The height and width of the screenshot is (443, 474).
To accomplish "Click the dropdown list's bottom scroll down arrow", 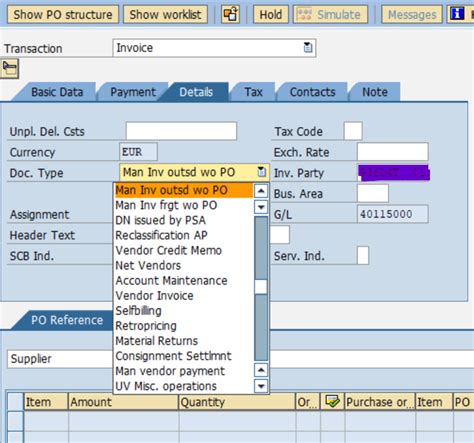I will [261, 386].
